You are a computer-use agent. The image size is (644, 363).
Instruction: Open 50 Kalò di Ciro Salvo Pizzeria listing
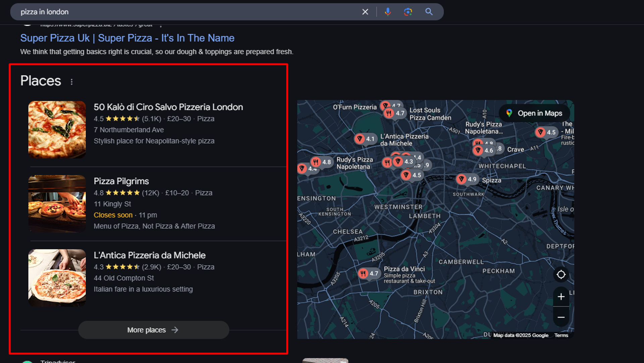(x=168, y=107)
